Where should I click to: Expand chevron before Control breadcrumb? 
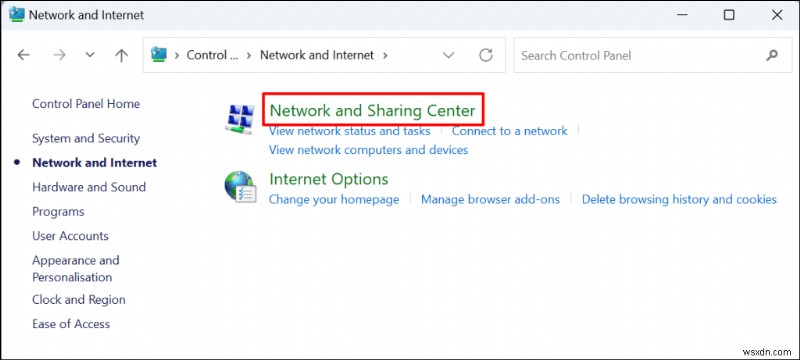177,55
